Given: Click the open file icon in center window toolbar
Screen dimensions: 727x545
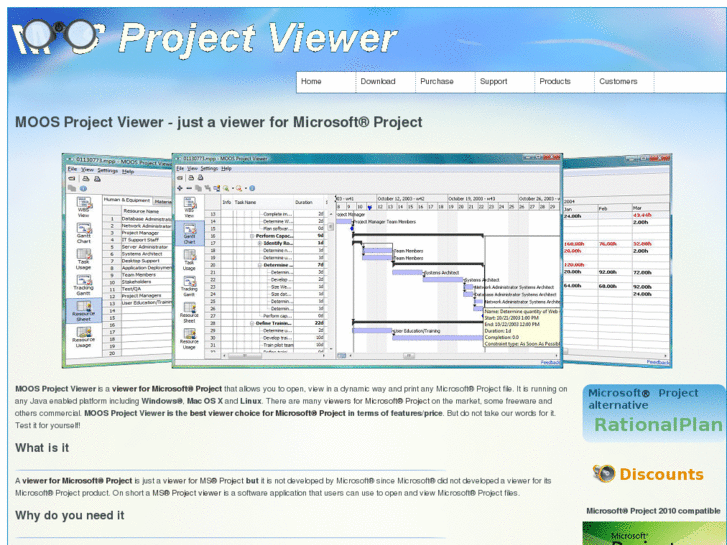Looking at the screenshot, I should point(180,178).
